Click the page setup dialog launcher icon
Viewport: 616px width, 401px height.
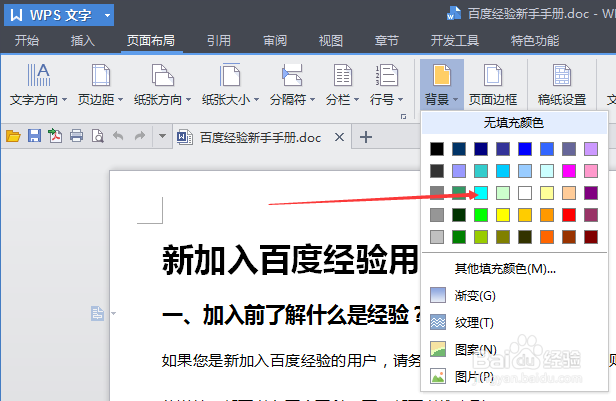coord(403,117)
